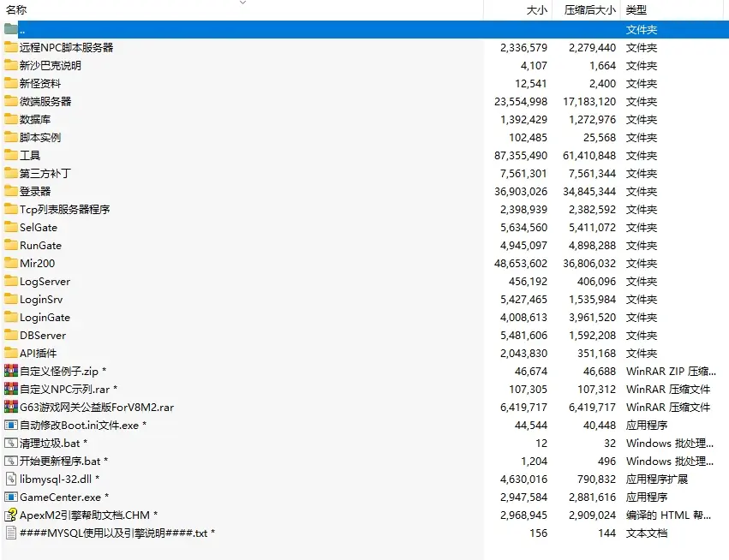Image resolution: width=729 pixels, height=560 pixels.
Task: Select the LoginSrv folder name
Action: point(41,300)
